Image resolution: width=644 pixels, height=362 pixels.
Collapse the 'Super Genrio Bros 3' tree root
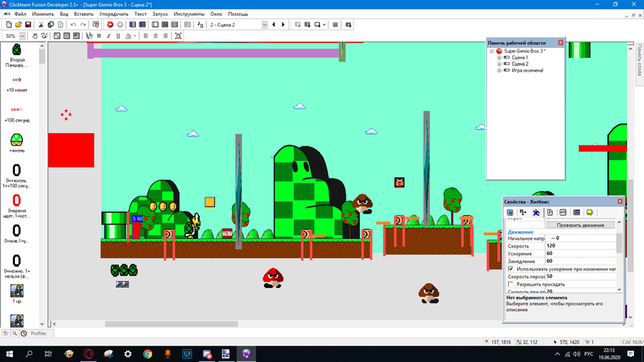click(x=492, y=52)
